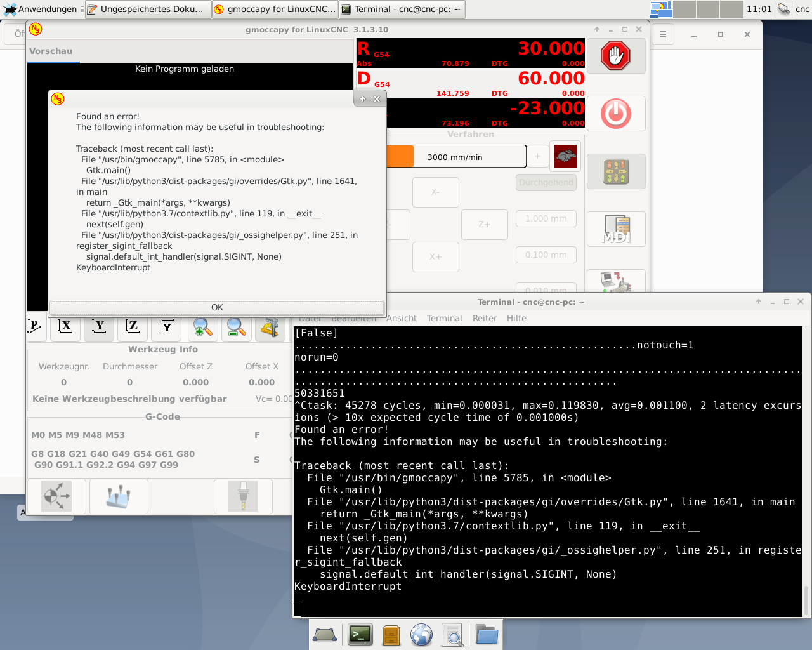Image resolution: width=812 pixels, height=650 pixels.
Task: Open hamburger menu in background editor window
Action: pyautogui.click(x=663, y=34)
